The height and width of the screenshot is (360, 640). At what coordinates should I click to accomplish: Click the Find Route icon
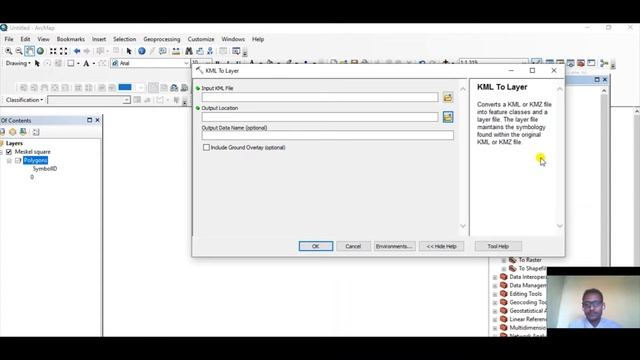tap(200, 51)
